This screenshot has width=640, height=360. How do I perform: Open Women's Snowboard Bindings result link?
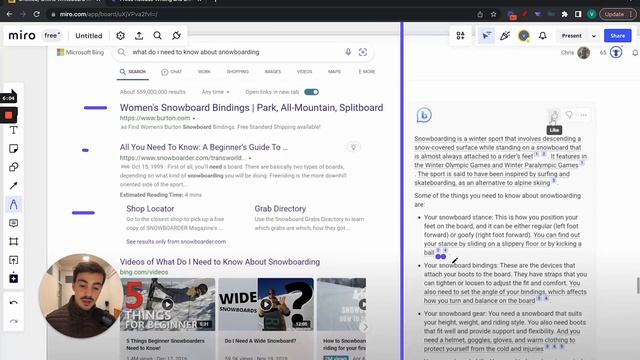[251, 108]
